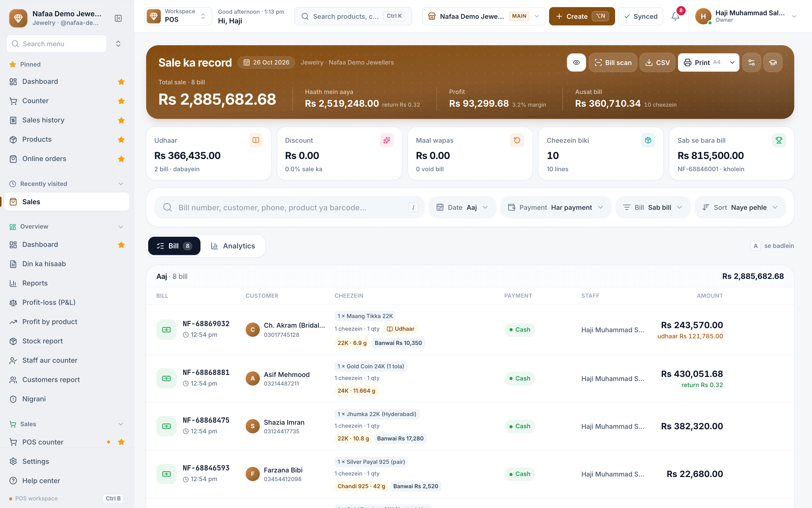Open the Date Aaj filter dropdown
The image size is (812, 508).
tap(462, 207)
